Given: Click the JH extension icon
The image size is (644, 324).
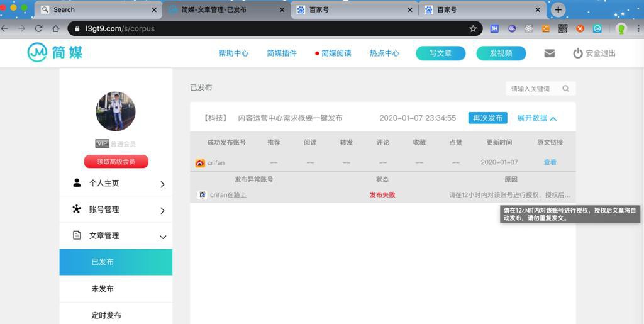Looking at the screenshot, I should coord(494,28).
